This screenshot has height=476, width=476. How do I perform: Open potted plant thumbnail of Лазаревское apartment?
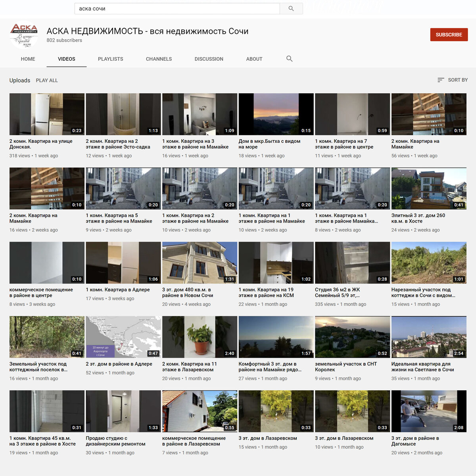[200, 337]
